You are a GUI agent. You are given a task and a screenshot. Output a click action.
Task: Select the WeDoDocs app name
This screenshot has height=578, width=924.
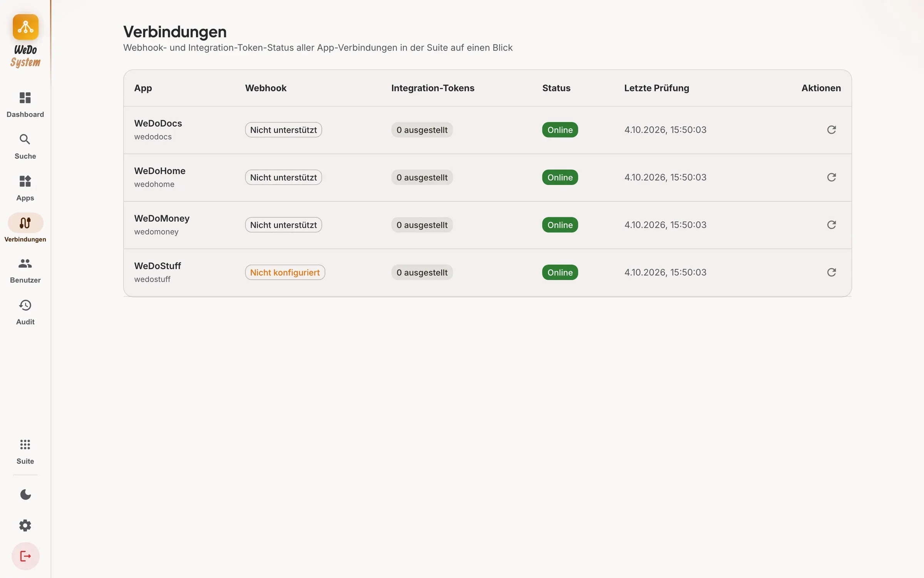(x=158, y=123)
